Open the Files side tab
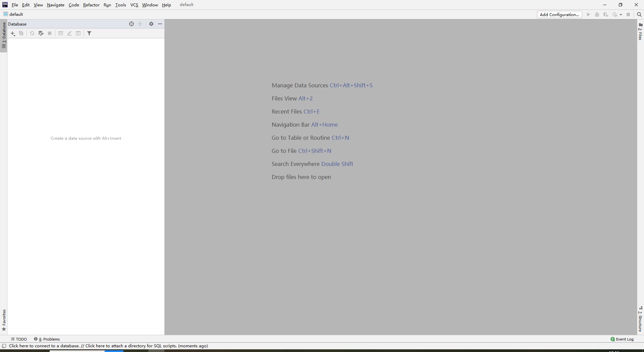 (x=640, y=32)
